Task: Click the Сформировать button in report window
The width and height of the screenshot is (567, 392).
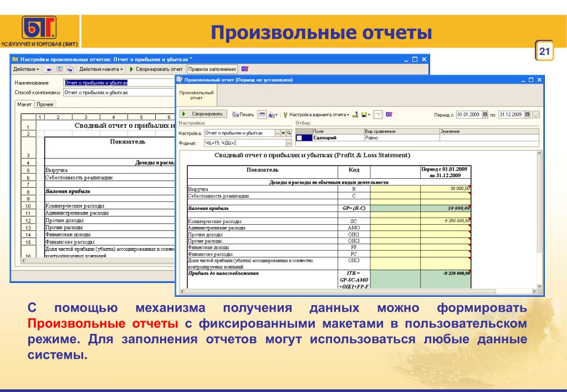Action: 203,114
